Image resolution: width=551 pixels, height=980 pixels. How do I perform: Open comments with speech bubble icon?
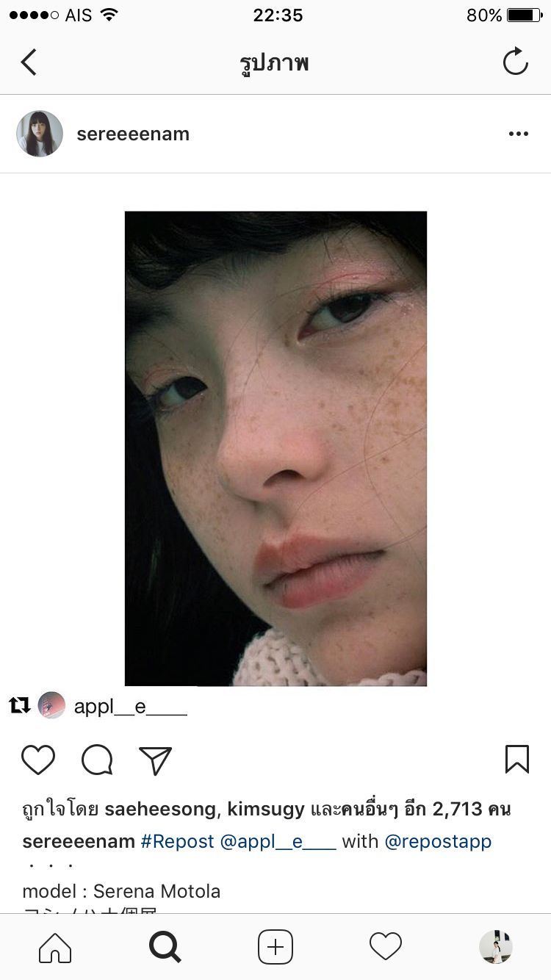tap(97, 760)
